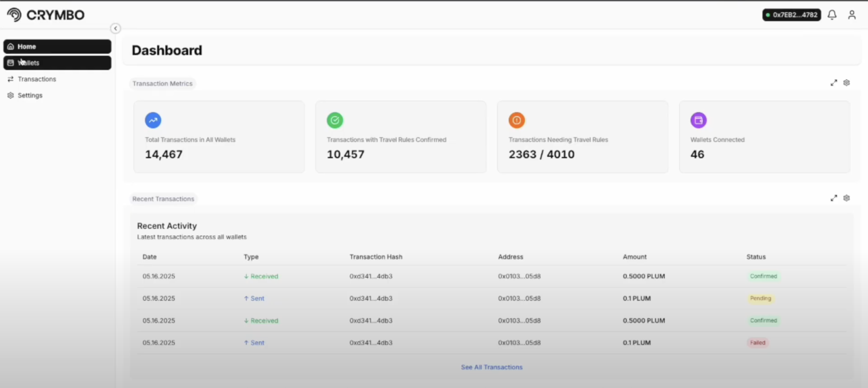Select the Home sidebar item

[x=57, y=46]
